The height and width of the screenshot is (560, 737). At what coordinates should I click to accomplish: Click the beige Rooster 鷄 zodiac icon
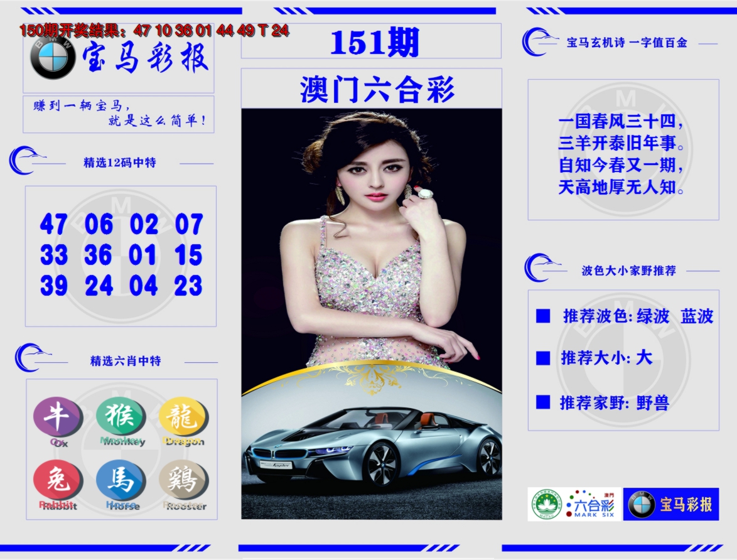(x=183, y=480)
